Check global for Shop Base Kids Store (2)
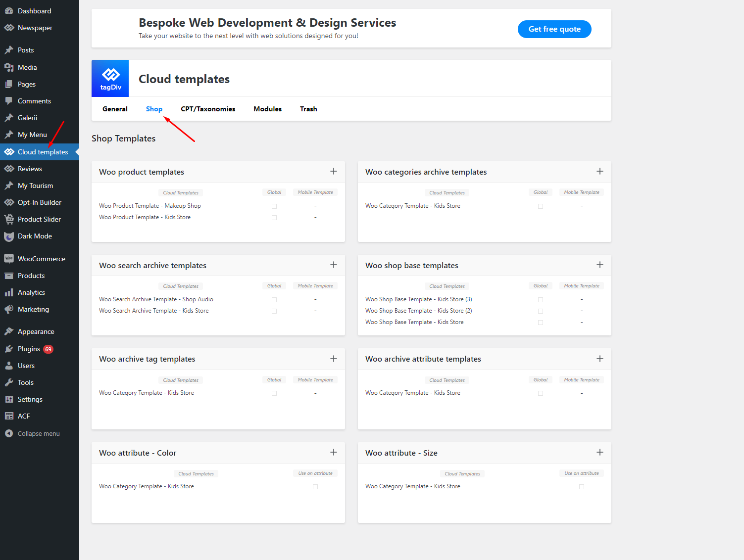This screenshot has height=560, width=744. pos(541,311)
